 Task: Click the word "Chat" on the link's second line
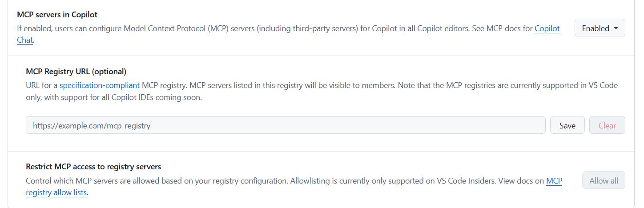click(x=25, y=40)
